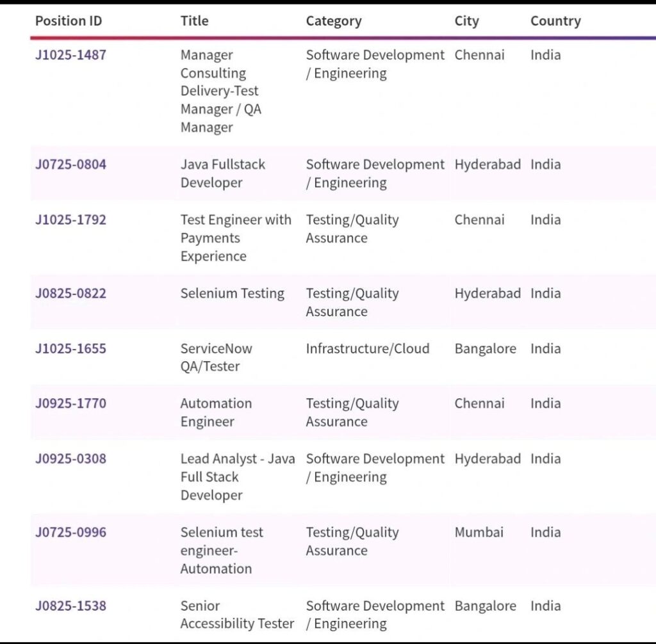Click the City column header
The width and height of the screenshot is (656, 644).
[466, 21]
